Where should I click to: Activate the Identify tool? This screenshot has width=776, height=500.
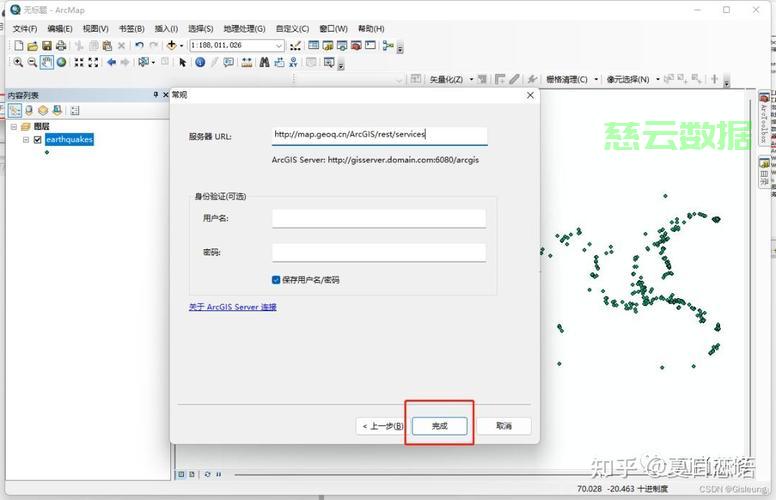click(200, 62)
